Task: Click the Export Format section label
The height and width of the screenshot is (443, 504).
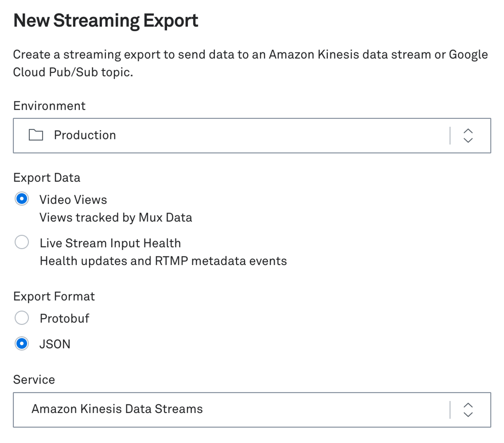Action: click(54, 296)
